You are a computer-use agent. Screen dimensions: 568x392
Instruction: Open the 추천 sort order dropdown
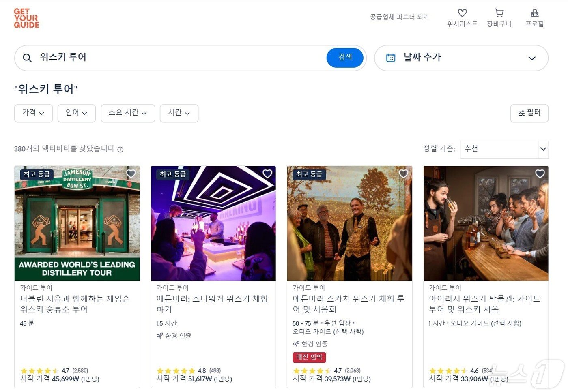(503, 149)
